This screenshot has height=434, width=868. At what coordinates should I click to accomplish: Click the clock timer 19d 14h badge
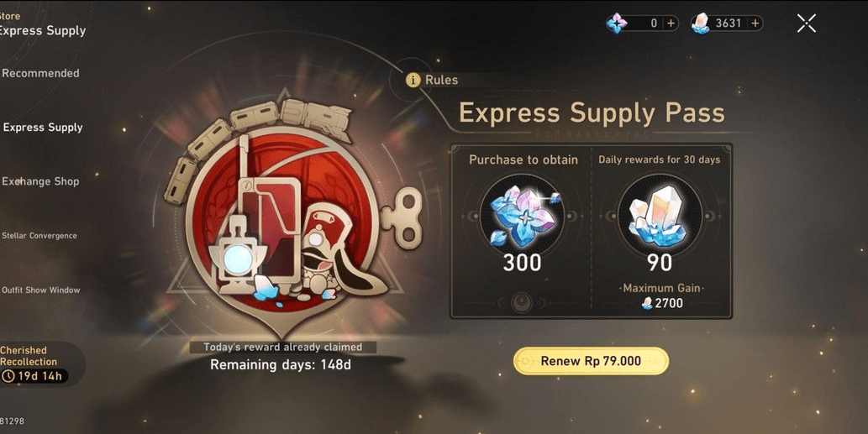click(x=34, y=376)
